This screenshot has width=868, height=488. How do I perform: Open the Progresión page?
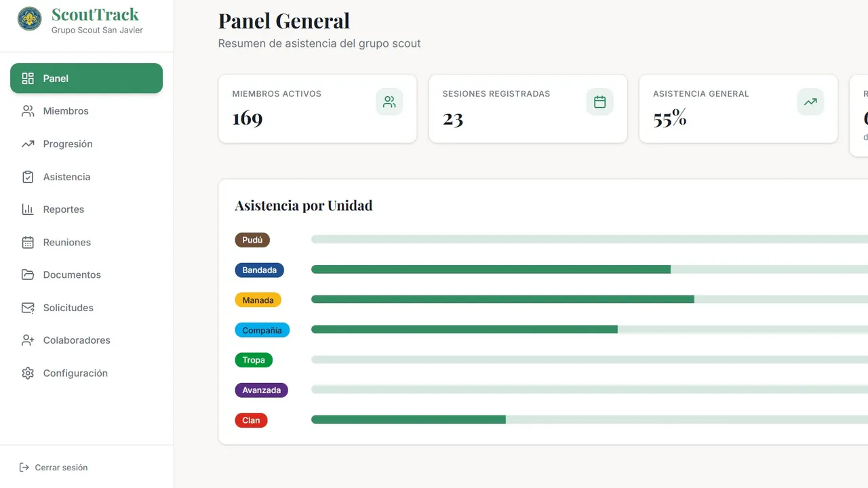tap(86, 144)
